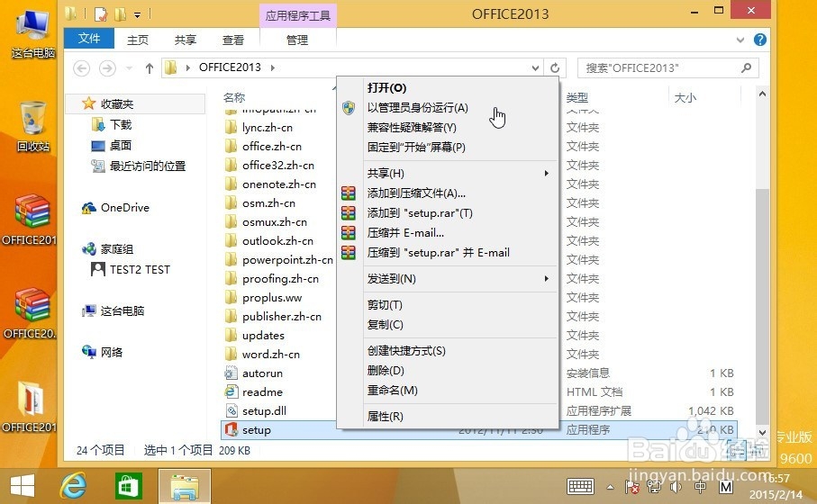Refresh the OFFICE2013 folder view
The height and width of the screenshot is (504, 817).
tap(555, 68)
